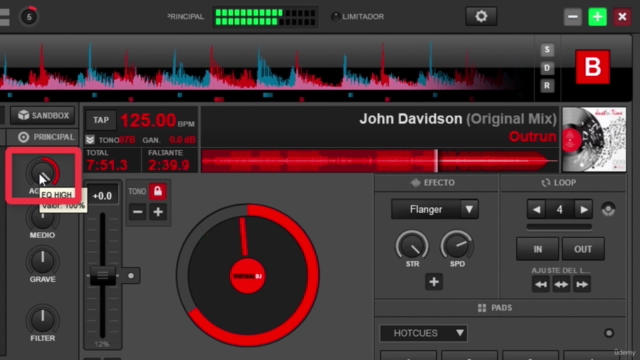The width and height of the screenshot is (640, 360).
Task: Click the top-left clock indicator icon
Action: coord(29,17)
